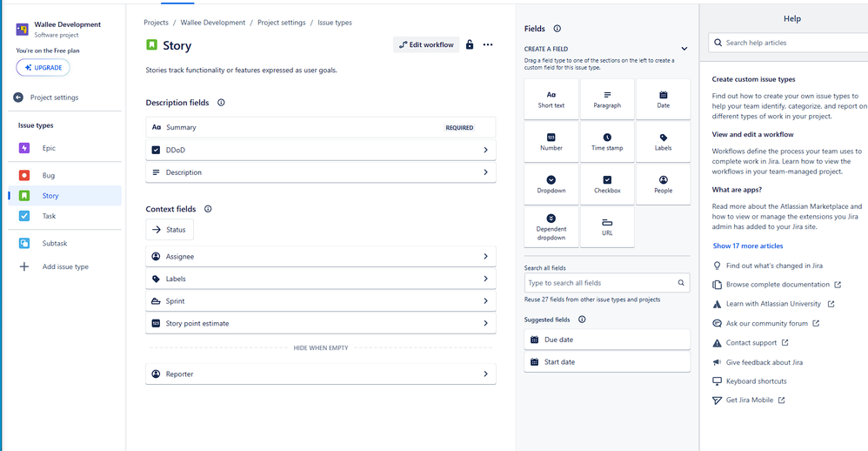Open Keyboard shortcuts help item
Image resolution: width=868 pixels, height=451 pixels.
[x=756, y=381]
